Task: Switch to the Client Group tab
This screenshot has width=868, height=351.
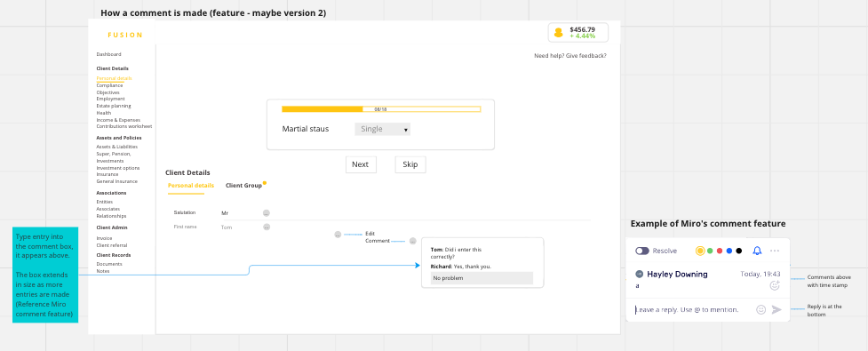Action: [244, 186]
